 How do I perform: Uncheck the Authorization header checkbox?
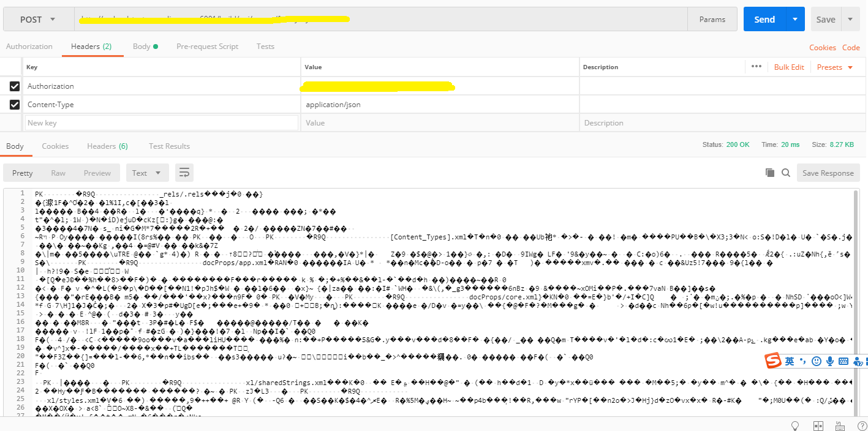point(15,86)
